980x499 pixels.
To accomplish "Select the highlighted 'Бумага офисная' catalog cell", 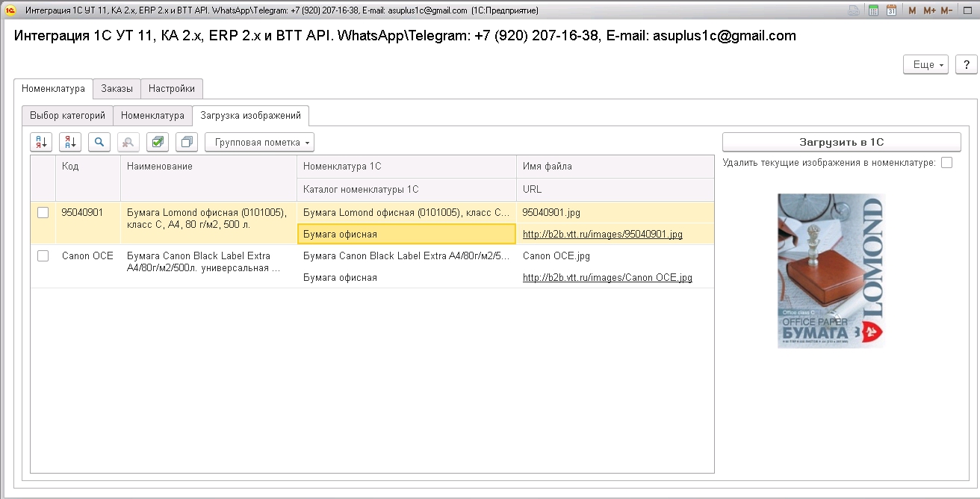I will (406, 235).
